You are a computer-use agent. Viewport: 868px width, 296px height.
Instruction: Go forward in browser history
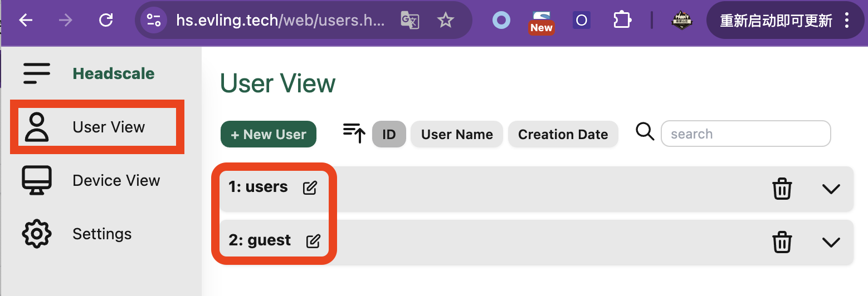pyautogui.click(x=66, y=21)
